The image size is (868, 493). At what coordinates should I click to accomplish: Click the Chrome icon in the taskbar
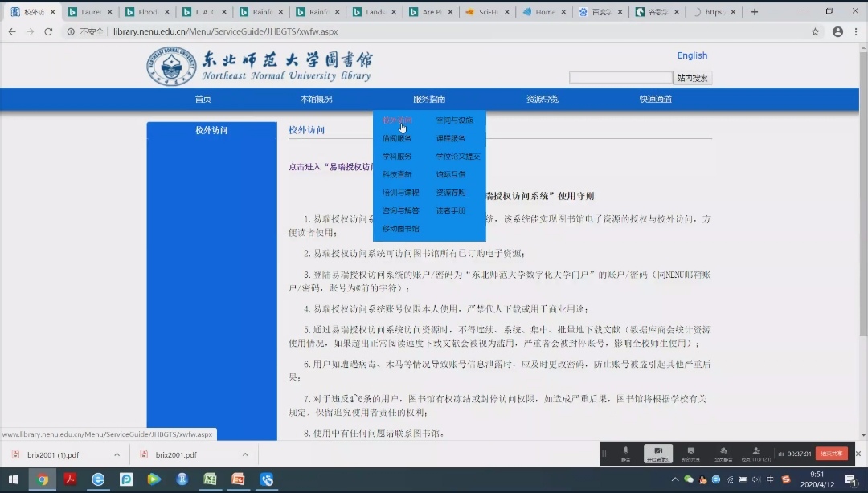click(43, 479)
